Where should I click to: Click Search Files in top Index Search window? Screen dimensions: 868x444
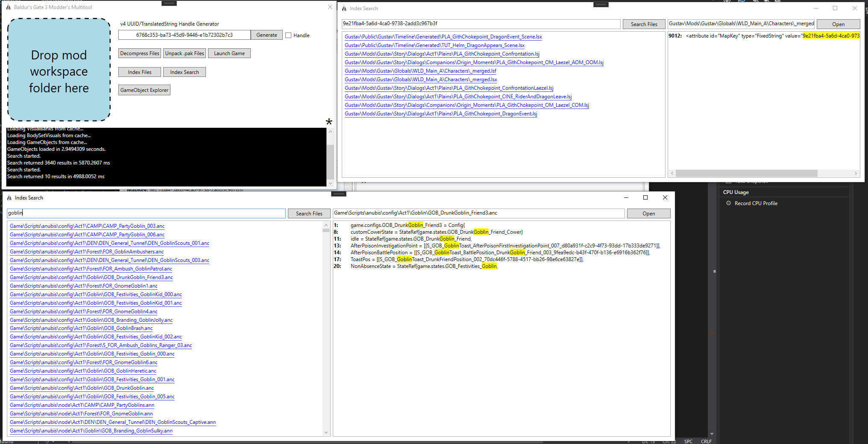pyautogui.click(x=644, y=24)
